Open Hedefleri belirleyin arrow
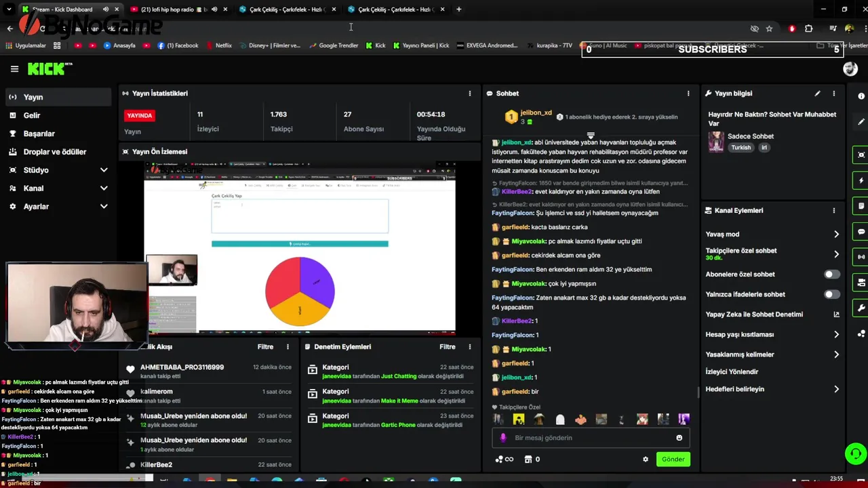The width and height of the screenshot is (868, 488). 836,390
